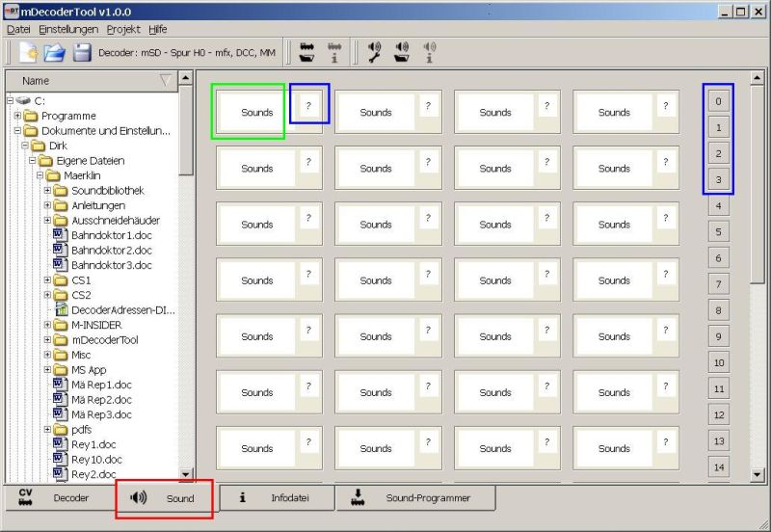Select the Maerklin folder
The image size is (771, 532).
click(x=73, y=175)
